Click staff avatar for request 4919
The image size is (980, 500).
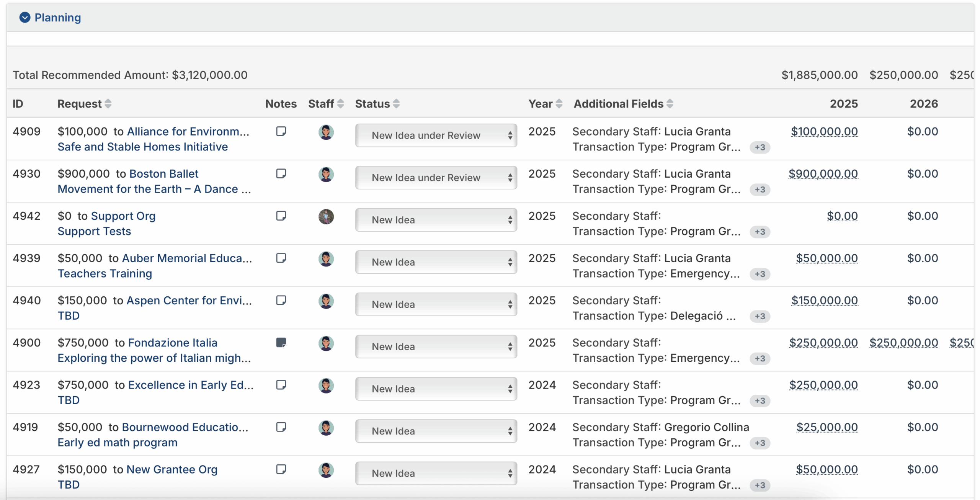click(326, 428)
